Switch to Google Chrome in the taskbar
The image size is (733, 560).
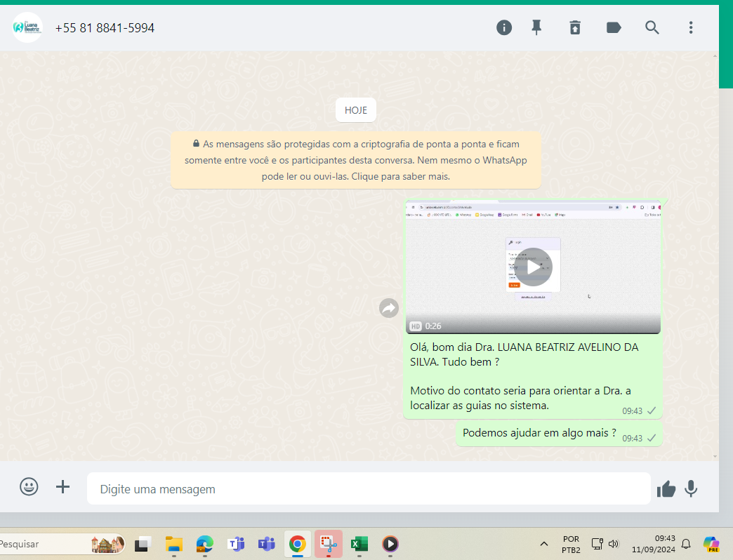click(297, 544)
